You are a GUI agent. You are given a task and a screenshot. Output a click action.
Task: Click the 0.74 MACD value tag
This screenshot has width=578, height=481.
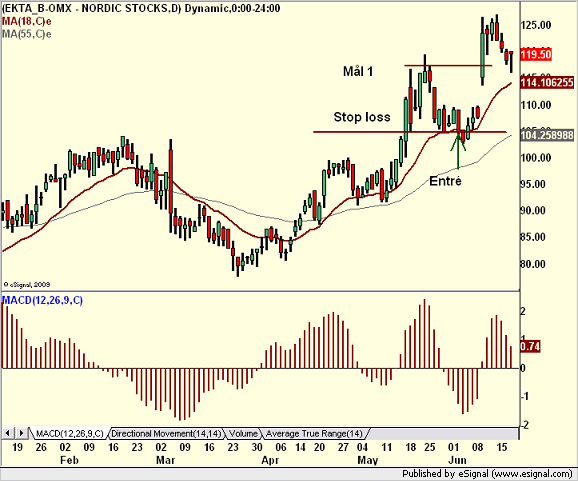530,346
